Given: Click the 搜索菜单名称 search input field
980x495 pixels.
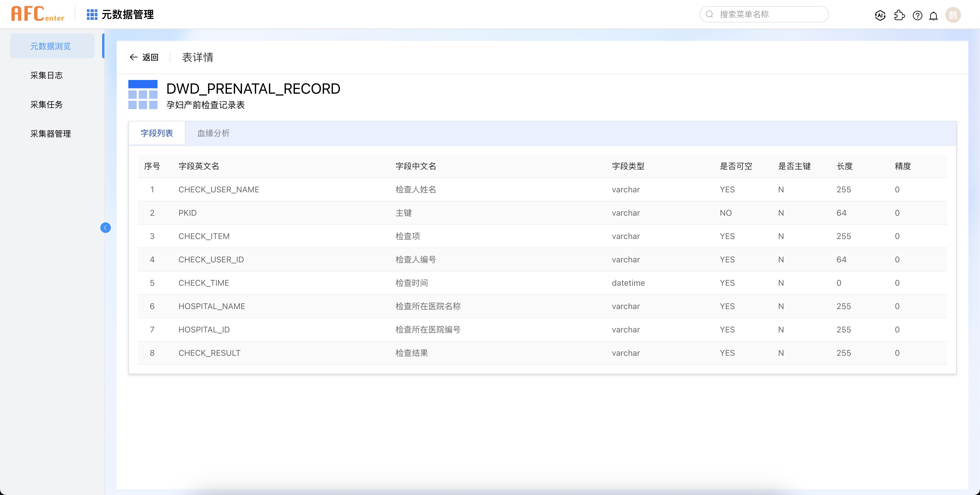Looking at the screenshot, I should coord(765,14).
